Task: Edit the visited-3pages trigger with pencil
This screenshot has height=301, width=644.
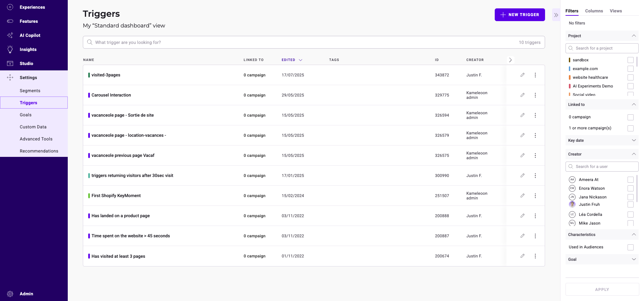Action: [x=522, y=75]
